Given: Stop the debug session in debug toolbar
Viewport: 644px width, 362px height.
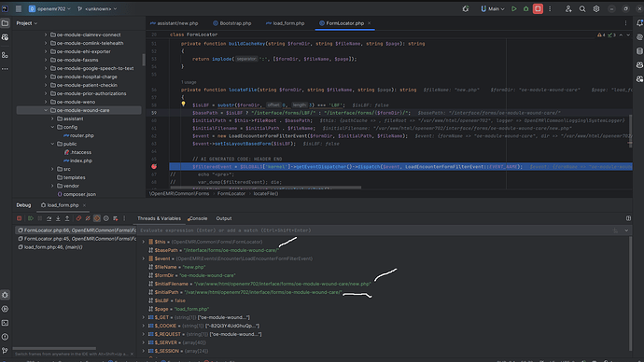Looking at the screenshot, I should click(19, 218).
